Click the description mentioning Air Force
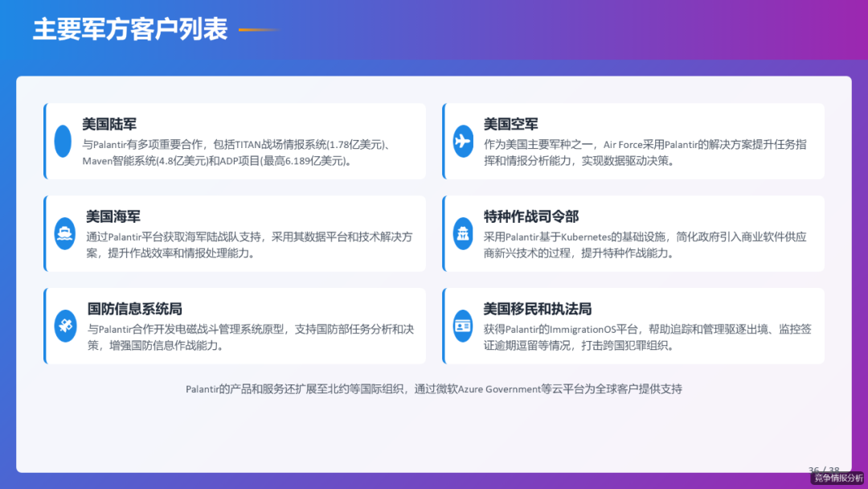Screen dimensions: 868x489 (645, 153)
